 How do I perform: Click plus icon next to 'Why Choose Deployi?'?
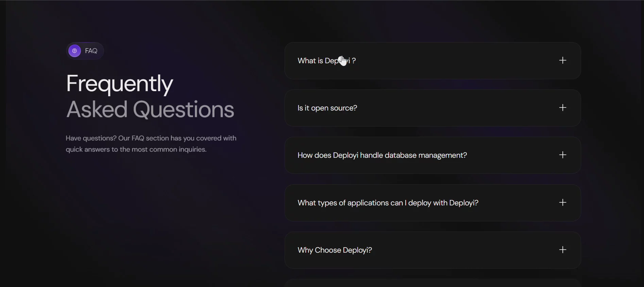pyautogui.click(x=563, y=250)
